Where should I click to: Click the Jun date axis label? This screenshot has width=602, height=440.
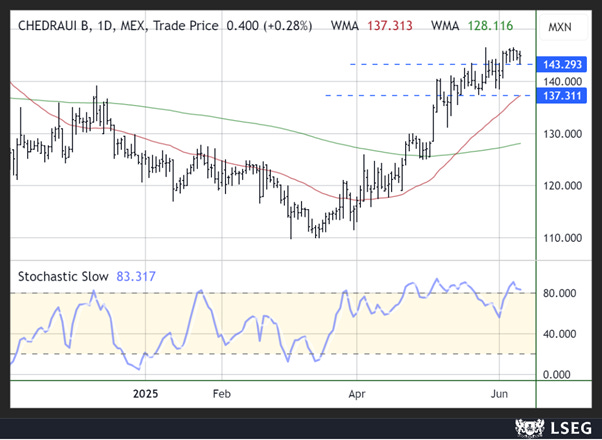(x=499, y=394)
